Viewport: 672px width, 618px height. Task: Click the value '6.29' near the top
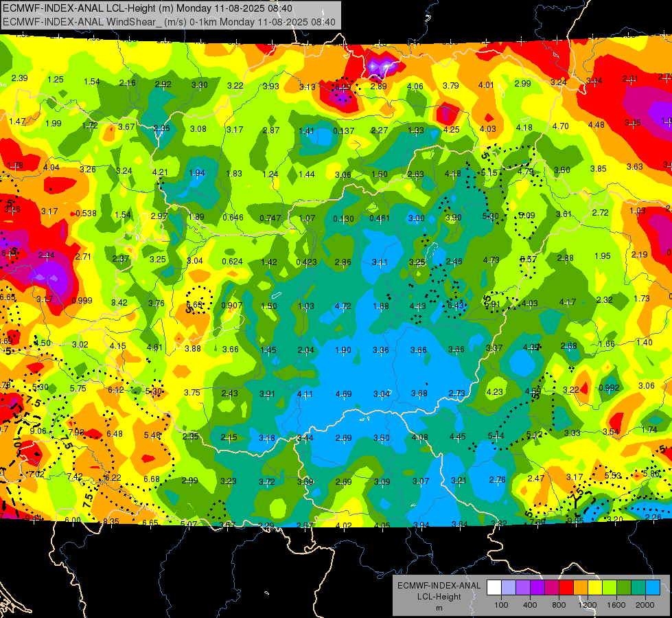click(x=343, y=87)
